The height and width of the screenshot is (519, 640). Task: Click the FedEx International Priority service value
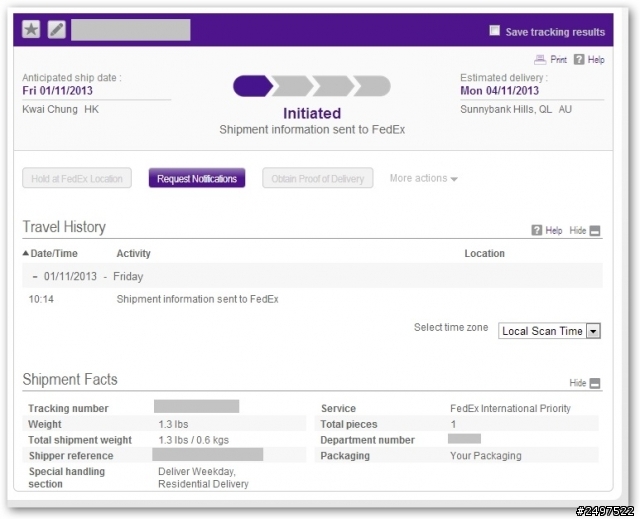510,408
